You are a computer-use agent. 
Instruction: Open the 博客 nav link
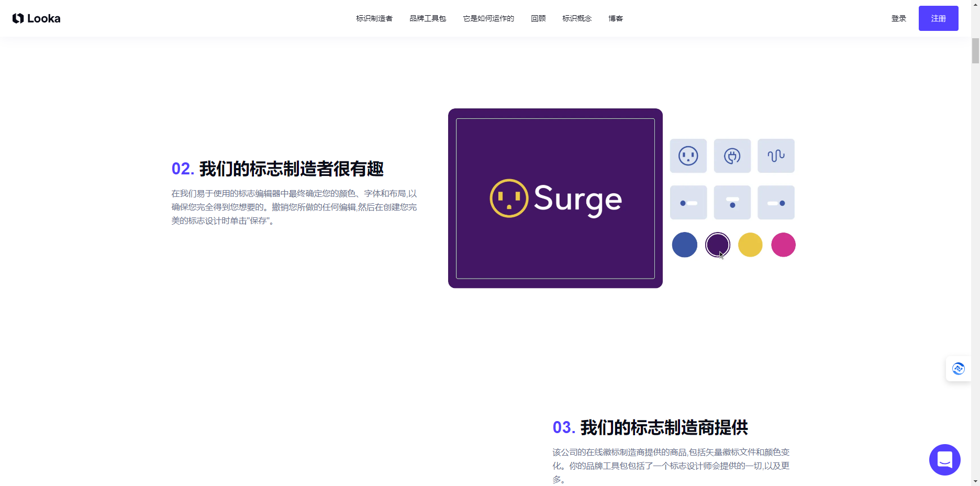[x=616, y=18]
